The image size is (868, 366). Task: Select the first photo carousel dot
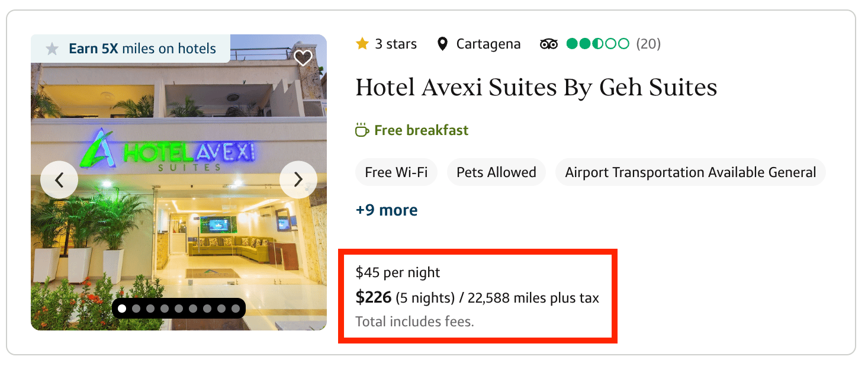[122, 309]
